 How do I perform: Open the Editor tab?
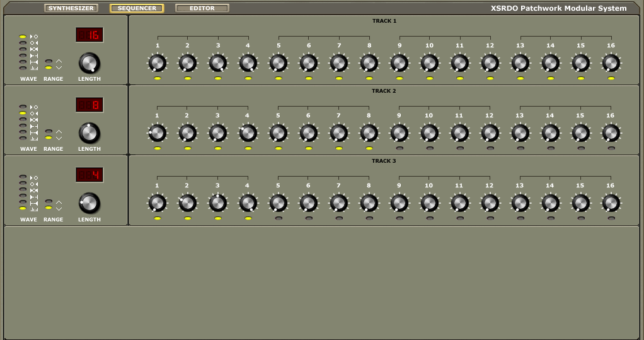point(202,8)
